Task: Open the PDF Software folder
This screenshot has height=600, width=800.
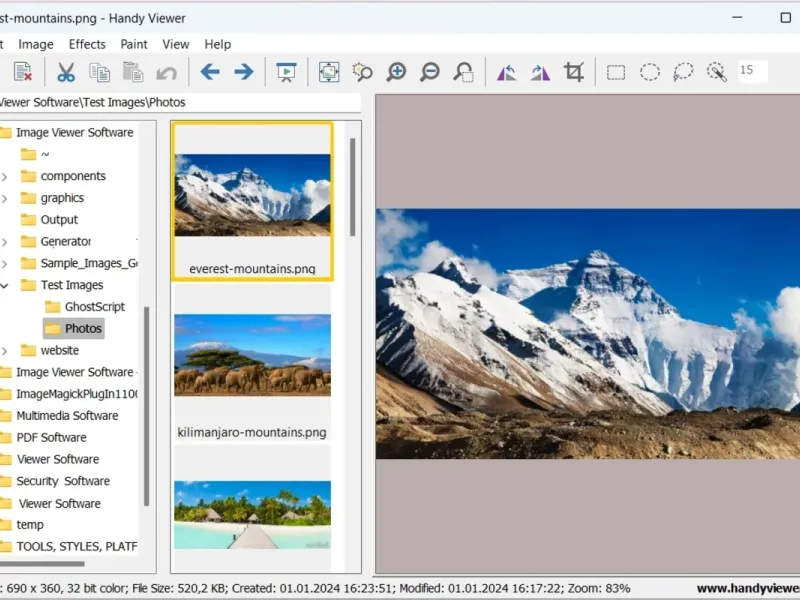Action: [51, 438]
